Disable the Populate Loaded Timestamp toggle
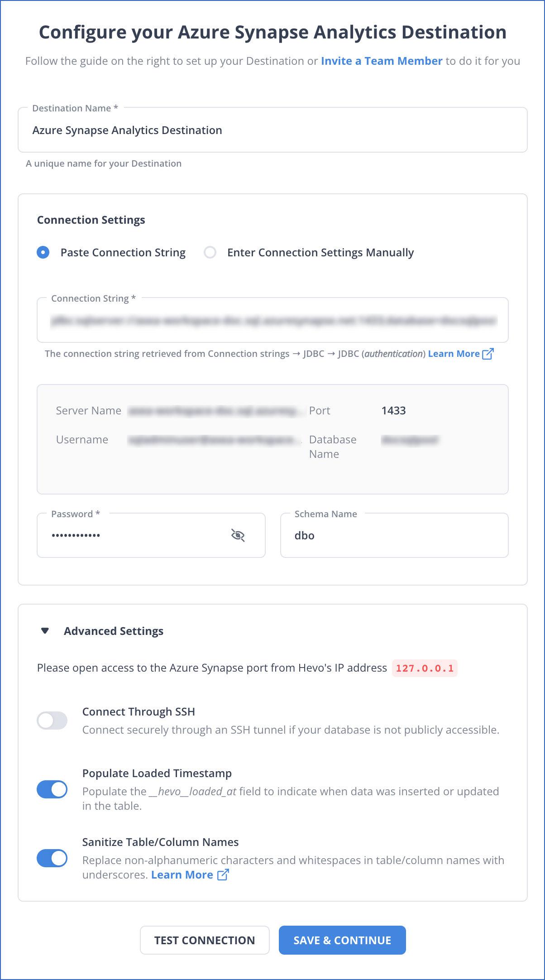Image resolution: width=545 pixels, height=980 pixels. point(52,789)
